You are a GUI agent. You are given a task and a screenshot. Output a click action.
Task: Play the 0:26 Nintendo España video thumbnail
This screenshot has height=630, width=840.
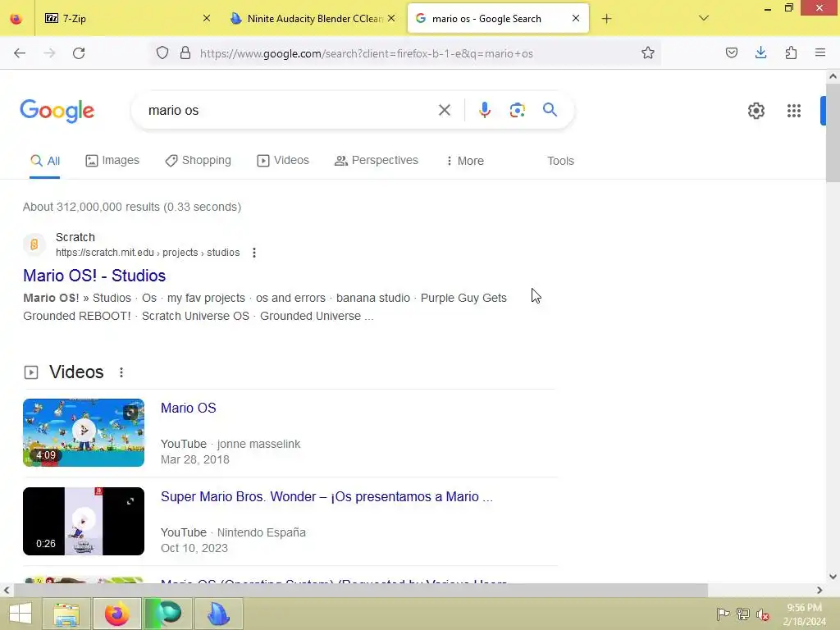84,521
